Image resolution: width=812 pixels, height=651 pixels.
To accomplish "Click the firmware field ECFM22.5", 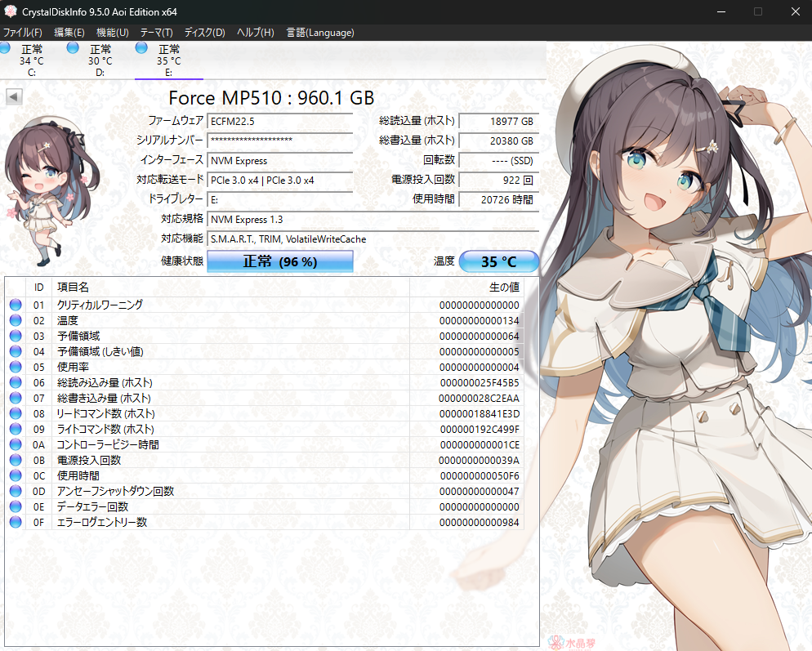I will [279, 121].
